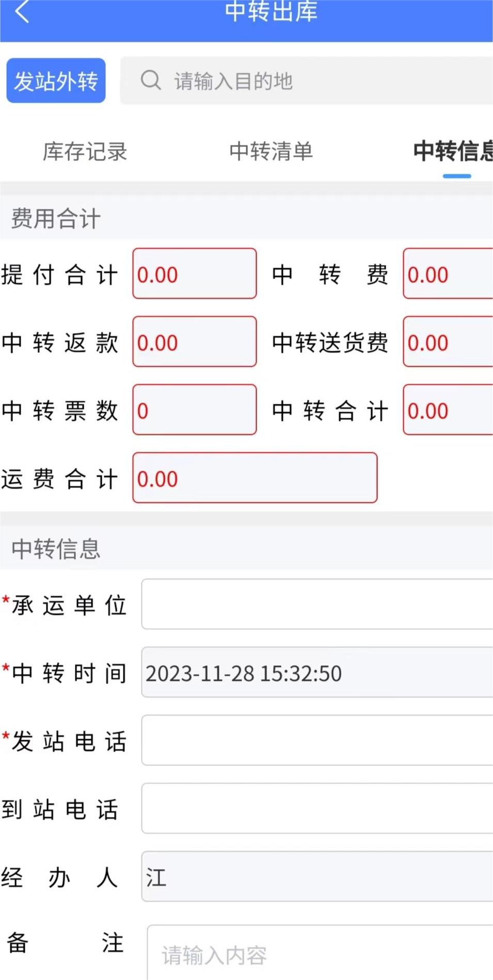
Task: Select the 到站电话 phone field
Action: click(316, 809)
